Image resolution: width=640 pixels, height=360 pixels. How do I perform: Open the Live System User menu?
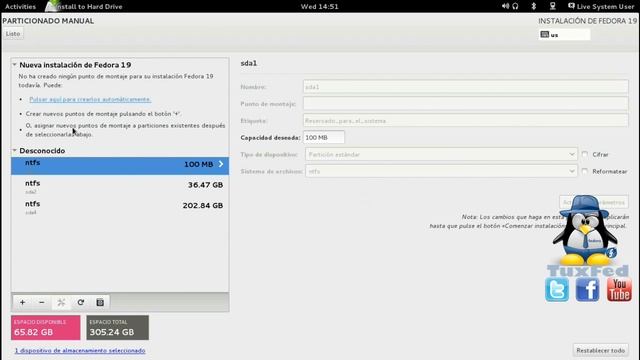click(601, 7)
